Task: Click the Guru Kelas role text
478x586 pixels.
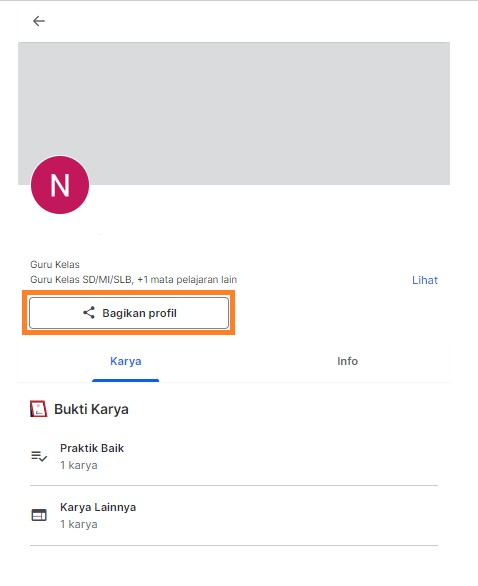Action: pyautogui.click(x=55, y=265)
